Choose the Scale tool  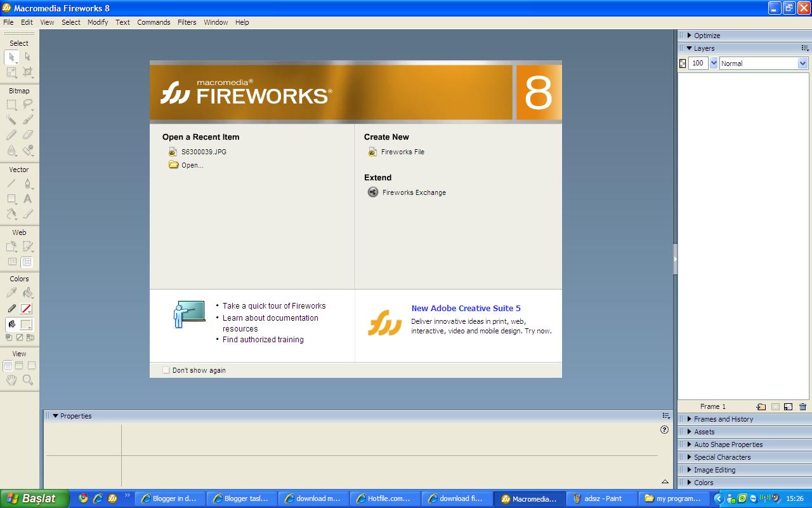pyautogui.click(x=11, y=72)
